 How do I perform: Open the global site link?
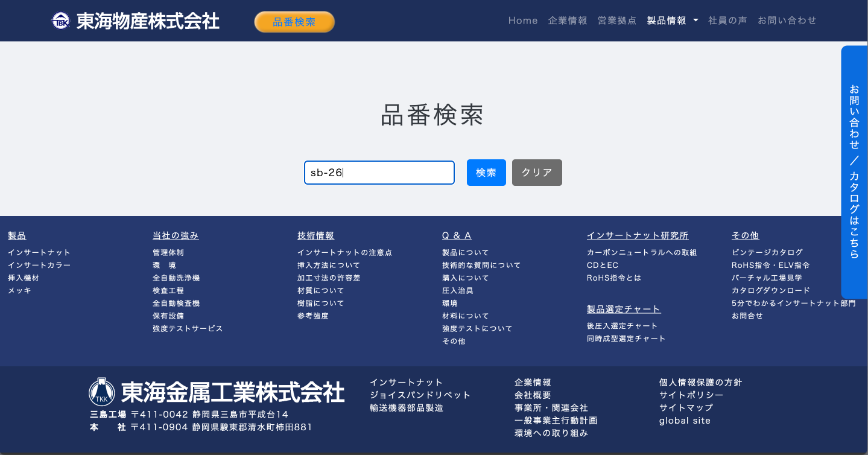pyautogui.click(x=685, y=421)
